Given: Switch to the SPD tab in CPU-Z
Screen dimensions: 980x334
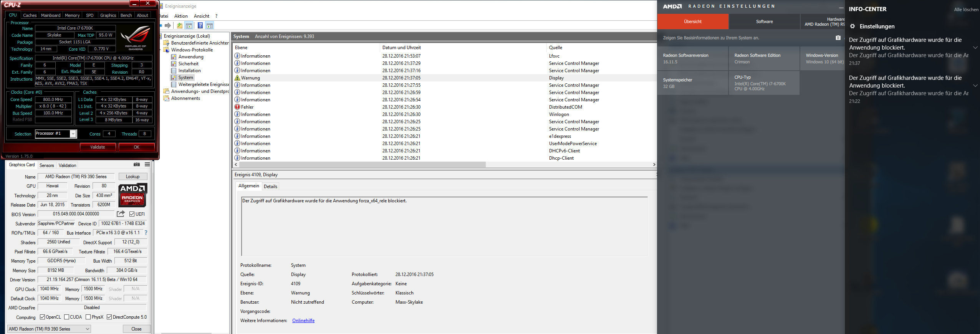Looking at the screenshot, I should (90, 15).
